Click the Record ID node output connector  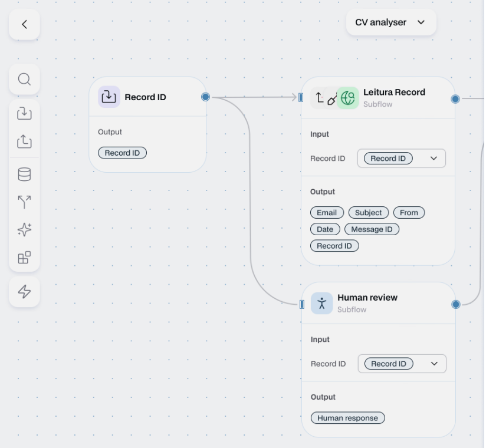(205, 97)
